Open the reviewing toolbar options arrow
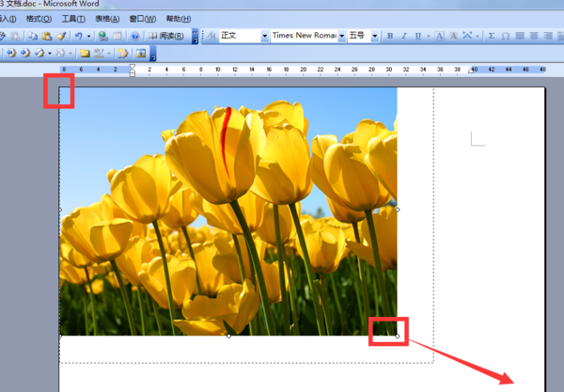This screenshot has width=564, height=392. pos(153,54)
